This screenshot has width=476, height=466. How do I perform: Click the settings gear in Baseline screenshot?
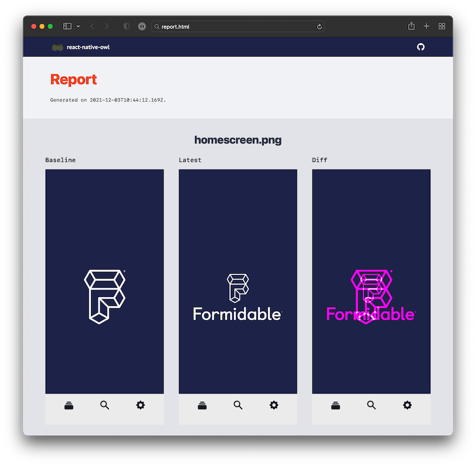pyautogui.click(x=140, y=405)
